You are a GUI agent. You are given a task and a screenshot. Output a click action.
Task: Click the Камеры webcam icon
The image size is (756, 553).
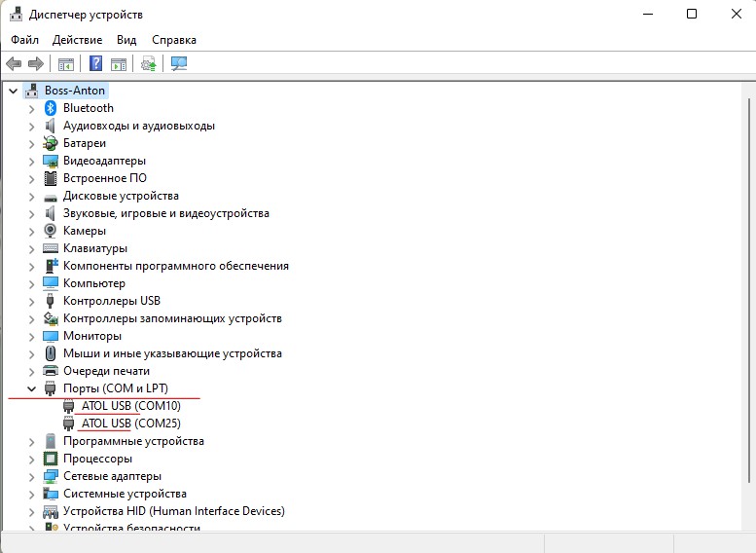coord(51,231)
